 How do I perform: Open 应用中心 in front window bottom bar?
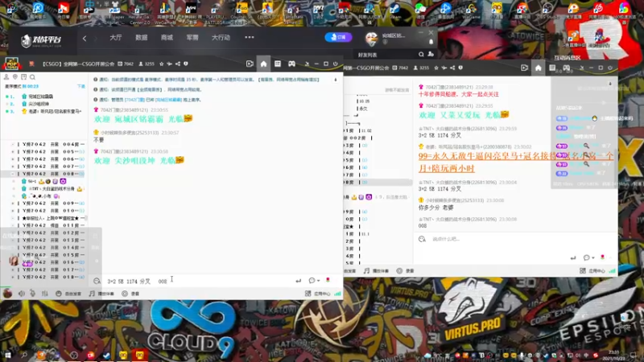318,294
